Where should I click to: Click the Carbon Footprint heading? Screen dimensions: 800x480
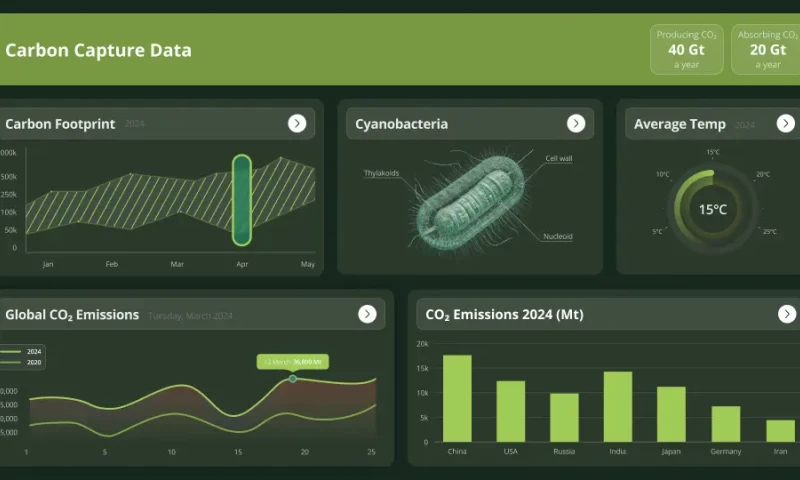click(60, 124)
